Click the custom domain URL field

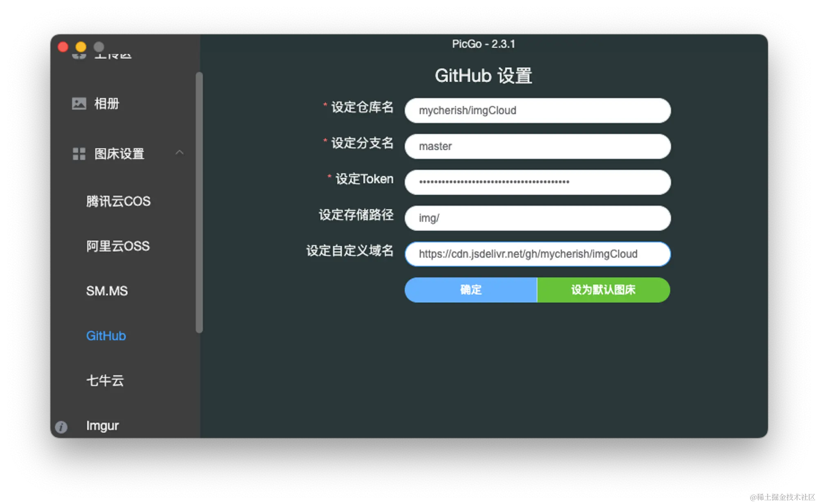pyautogui.click(x=537, y=254)
